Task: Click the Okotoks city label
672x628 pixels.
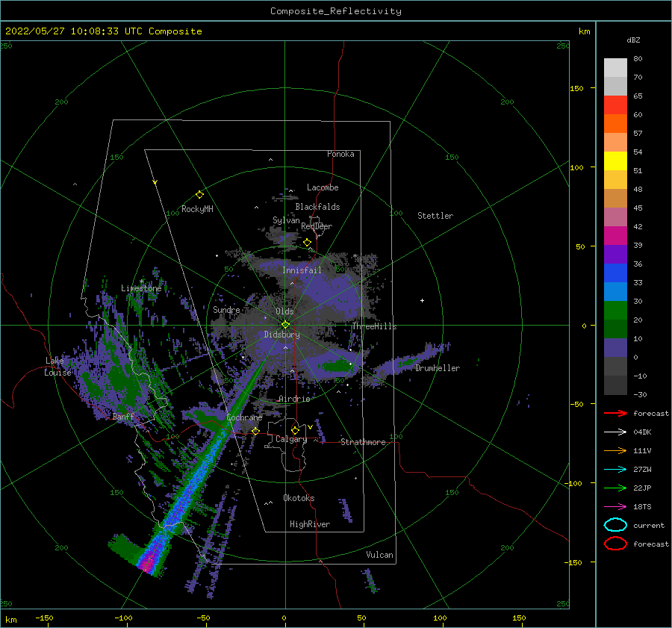Action: [299, 498]
